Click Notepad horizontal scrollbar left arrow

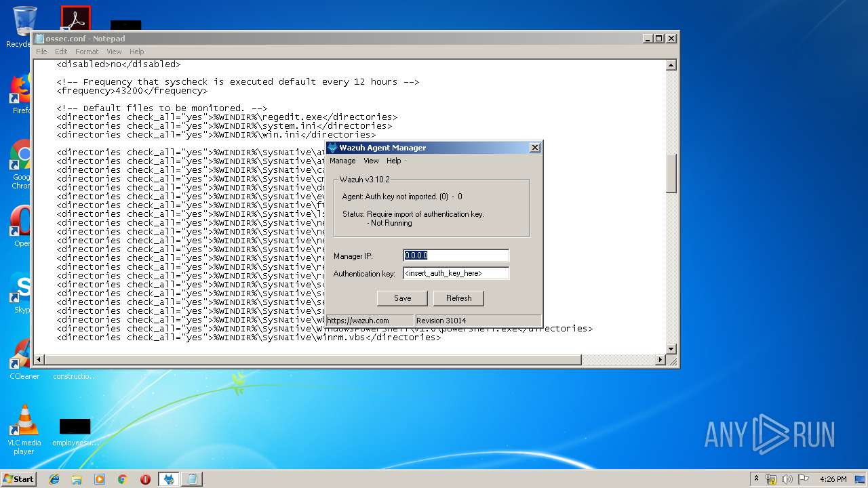pyautogui.click(x=40, y=360)
